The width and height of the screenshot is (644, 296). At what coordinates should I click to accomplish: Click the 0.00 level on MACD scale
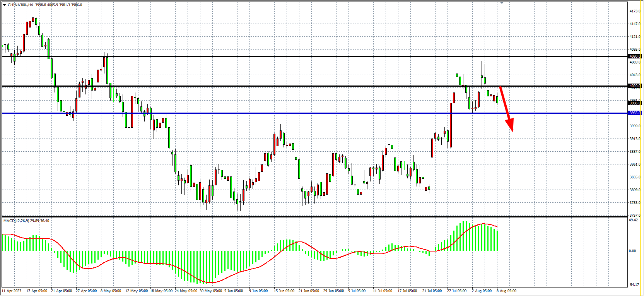coord(632,251)
